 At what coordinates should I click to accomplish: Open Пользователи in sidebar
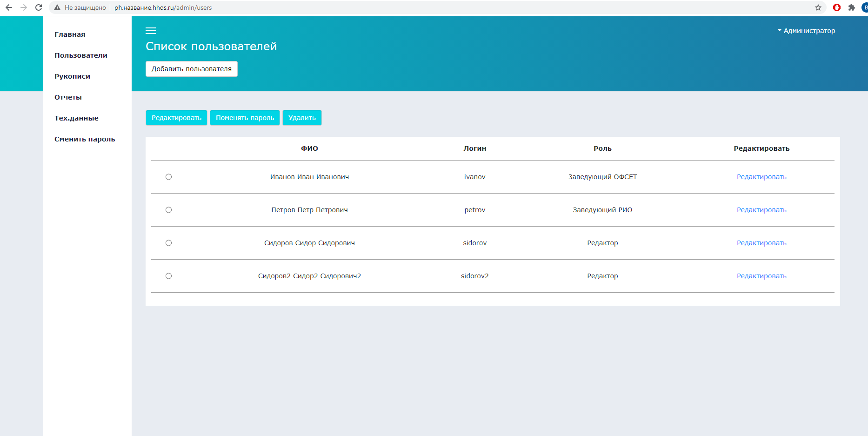click(x=81, y=55)
